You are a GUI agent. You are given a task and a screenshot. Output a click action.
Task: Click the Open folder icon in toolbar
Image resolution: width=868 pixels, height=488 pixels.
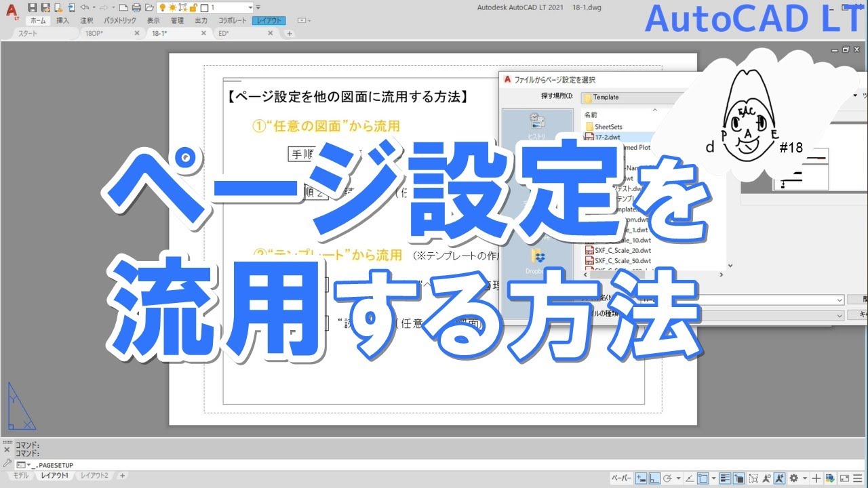(149, 7)
